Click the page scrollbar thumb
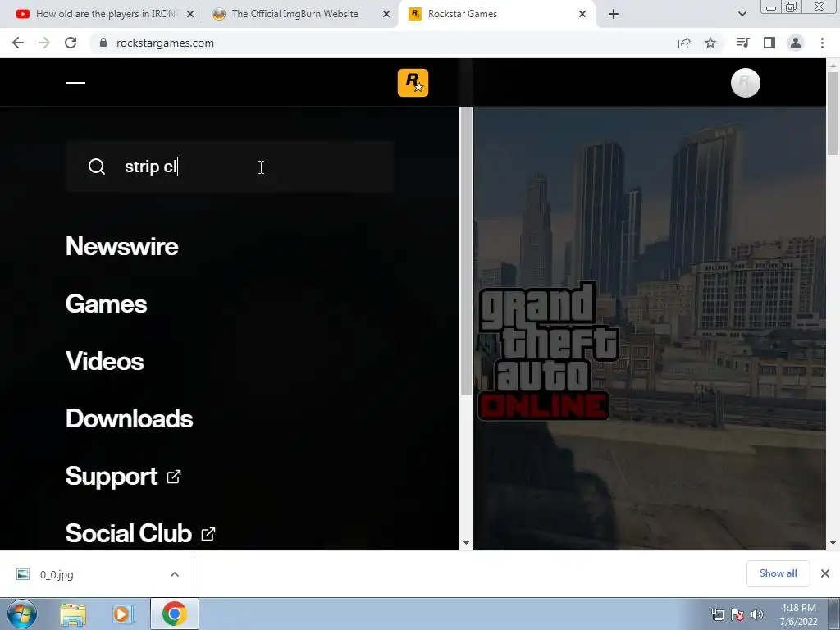 [x=833, y=112]
